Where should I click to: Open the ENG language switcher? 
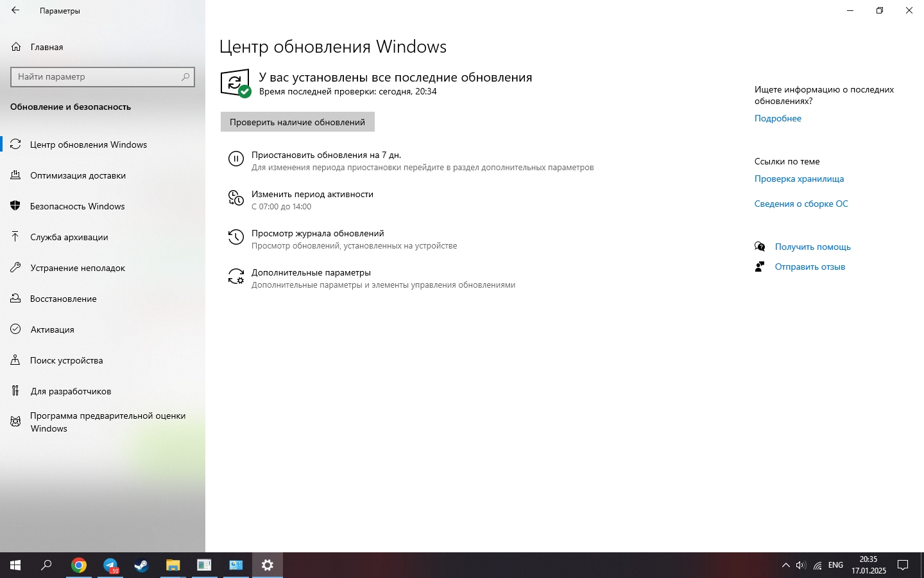pyautogui.click(x=835, y=565)
